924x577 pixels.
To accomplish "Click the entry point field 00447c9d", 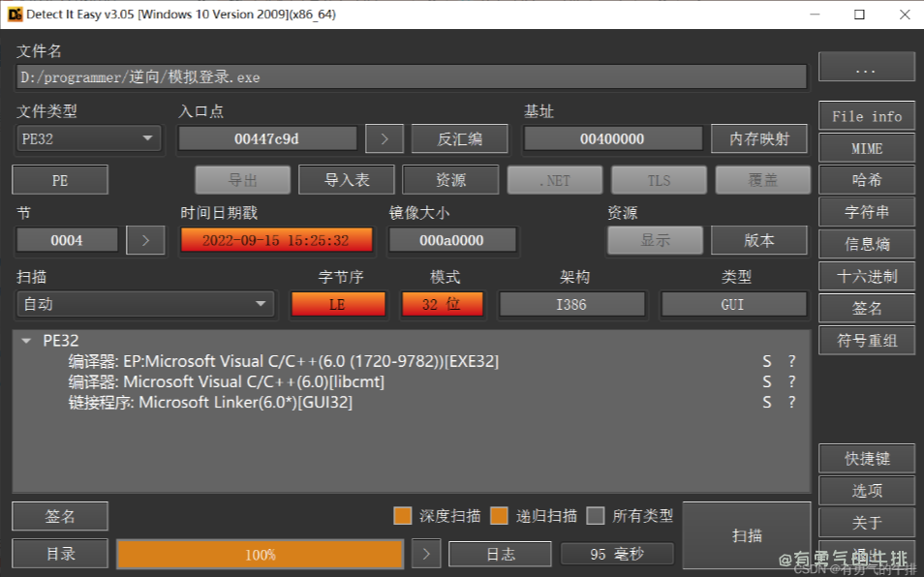I will pyautogui.click(x=267, y=139).
